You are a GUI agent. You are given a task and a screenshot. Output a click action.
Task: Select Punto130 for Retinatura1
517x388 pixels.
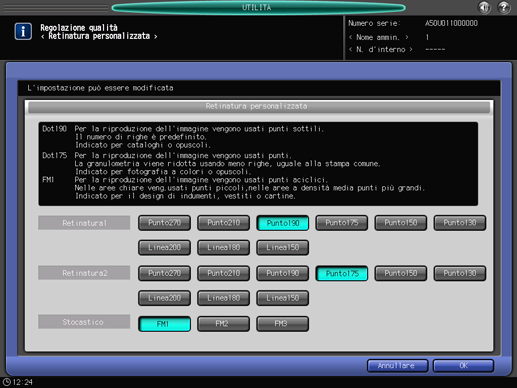pyautogui.click(x=460, y=223)
